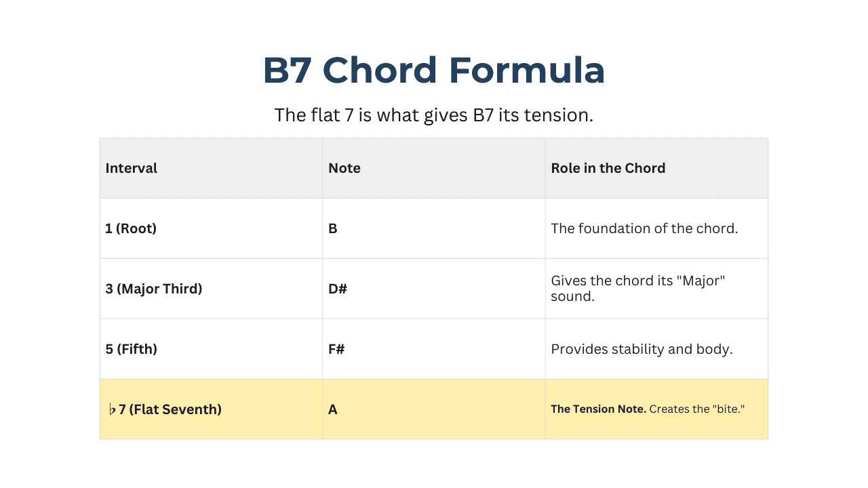Select the "Role in the Chord" header
The width and height of the screenshot is (868, 488).
(x=608, y=168)
